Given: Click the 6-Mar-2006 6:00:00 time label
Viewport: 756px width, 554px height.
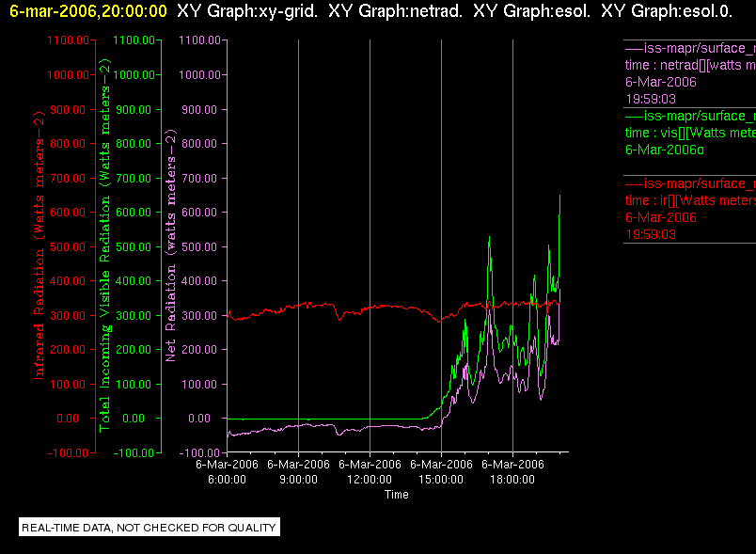Looking at the screenshot, I should pyautogui.click(x=228, y=472).
